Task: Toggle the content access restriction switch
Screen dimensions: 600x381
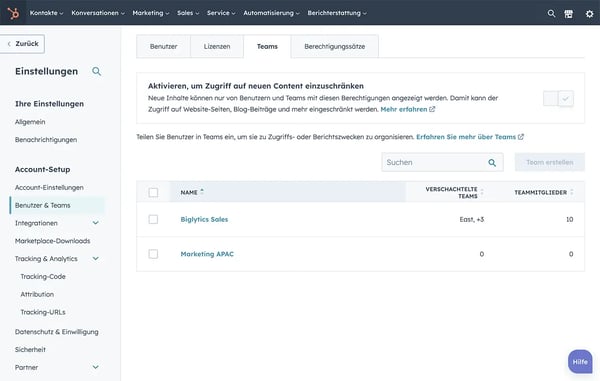Action: (x=558, y=99)
